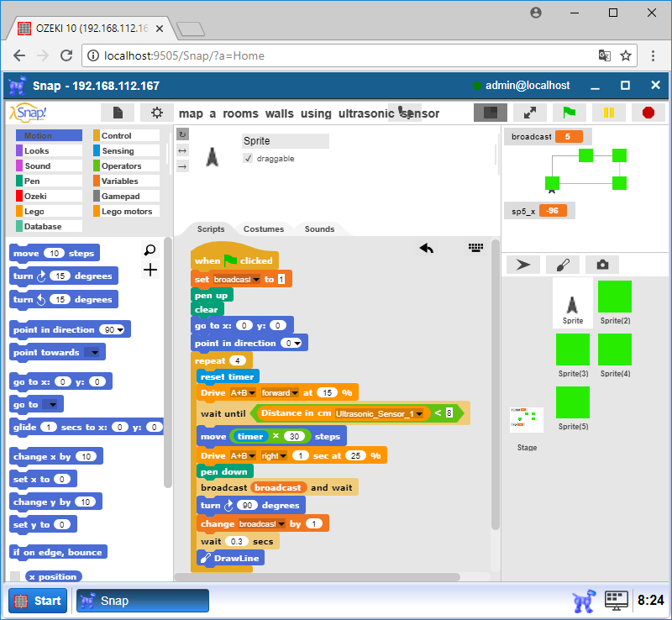Bookmark this page with the star
Image resolution: width=672 pixels, height=620 pixels.
[626, 55]
